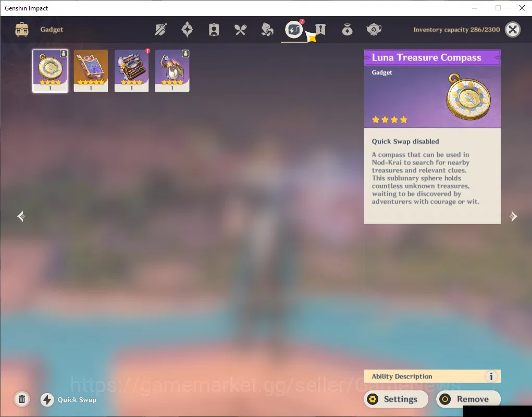The image size is (532, 417).
Task: Select the lantern gadget item
Action: click(x=172, y=71)
